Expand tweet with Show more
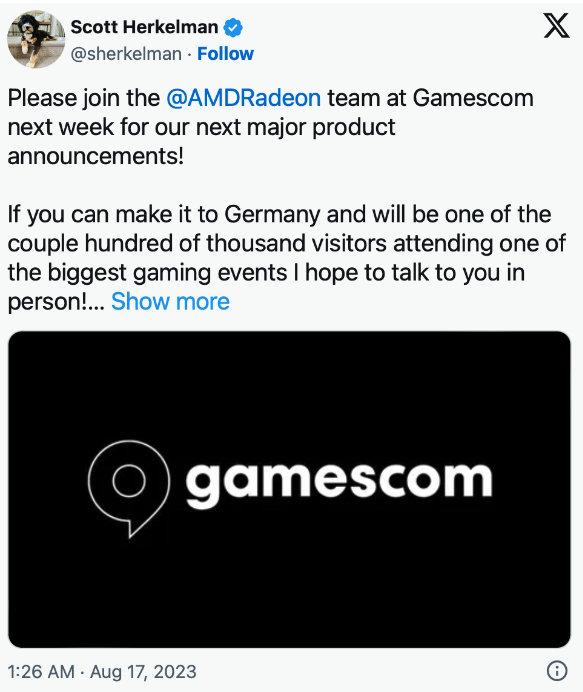Image resolution: width=583 pixels, height=692 pixels. point(170,302)
